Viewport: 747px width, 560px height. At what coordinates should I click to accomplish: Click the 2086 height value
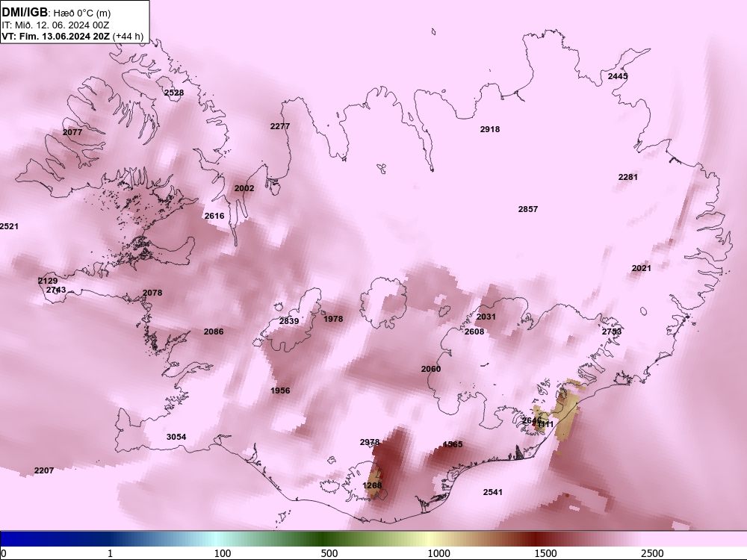[x=214, y=332]
